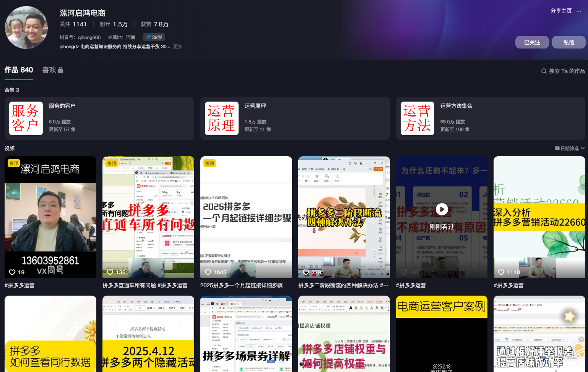This screenshot has height=372, width=588.
Task: Click the 私信 message button
Action: pos(569,42)
